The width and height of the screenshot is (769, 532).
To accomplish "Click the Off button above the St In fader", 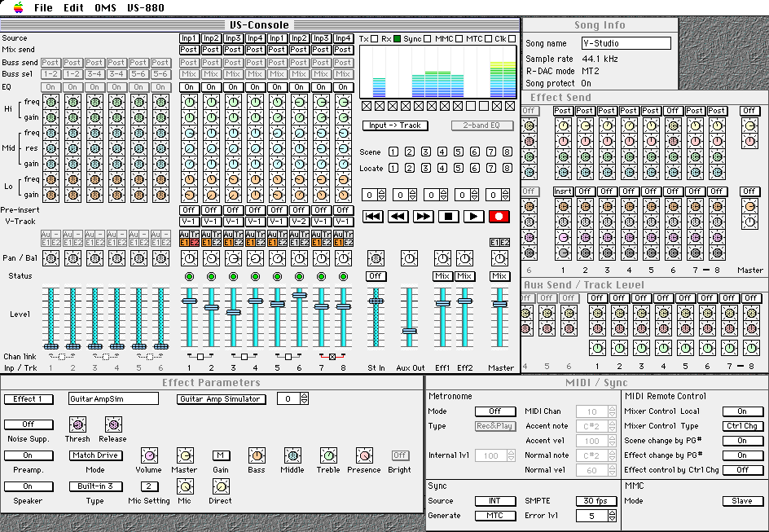I will click(376, 276).
